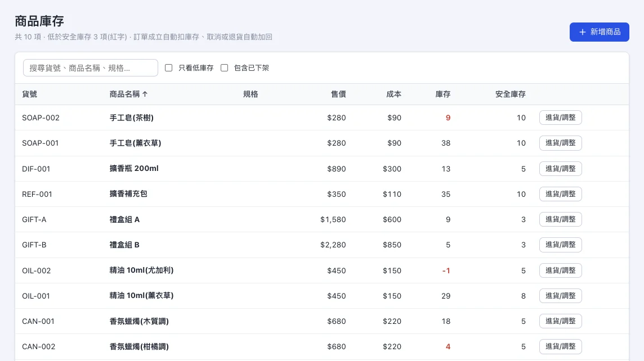Click the $850 cost cell
The width and height of the screenshot is (644, 361).
[x=392, y=245]
